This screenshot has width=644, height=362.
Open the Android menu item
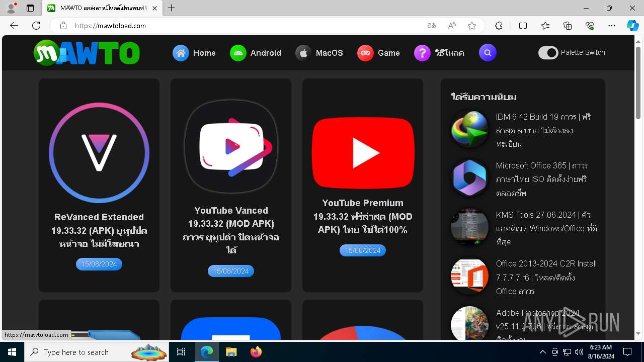click(x=266, y=53)
